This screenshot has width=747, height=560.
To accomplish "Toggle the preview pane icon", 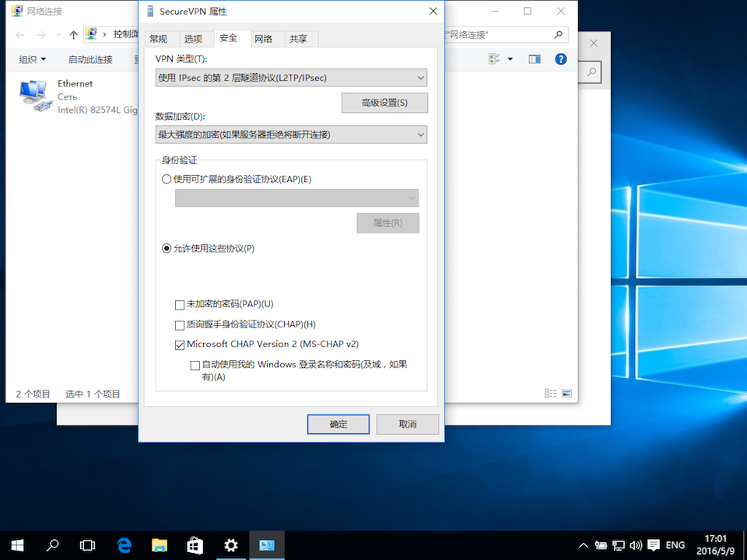I will click(535, 59).
